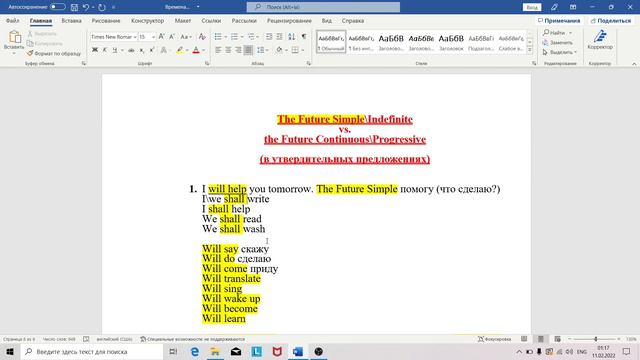Click the Windows Start button
Image resolution: width=640 pixels, height=360 pixels.
(x=10, y=351)
